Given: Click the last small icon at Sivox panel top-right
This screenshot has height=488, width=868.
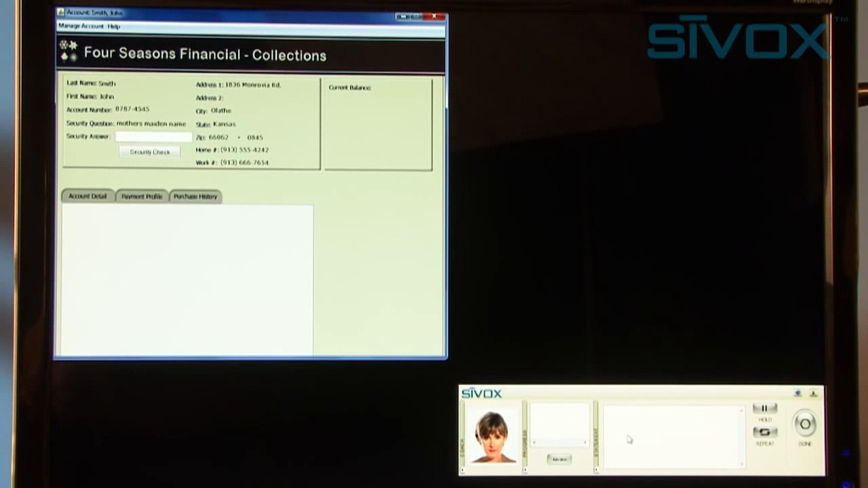Looking at the screenshot, I should point(813,393).
